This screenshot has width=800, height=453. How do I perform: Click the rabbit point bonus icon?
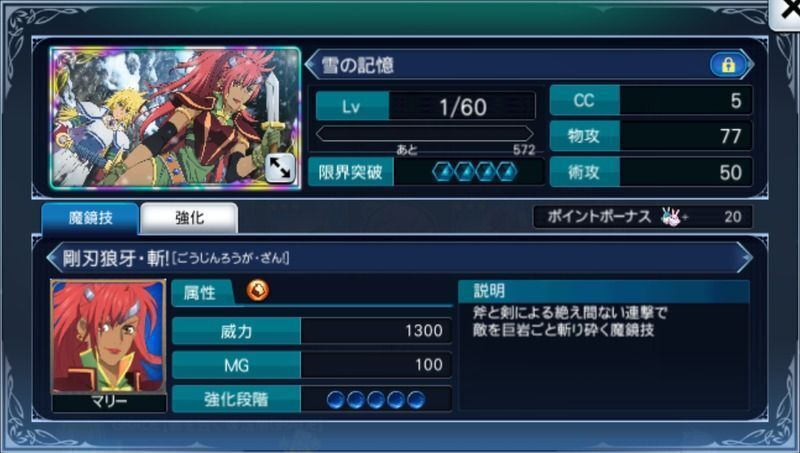coord(672,217)
